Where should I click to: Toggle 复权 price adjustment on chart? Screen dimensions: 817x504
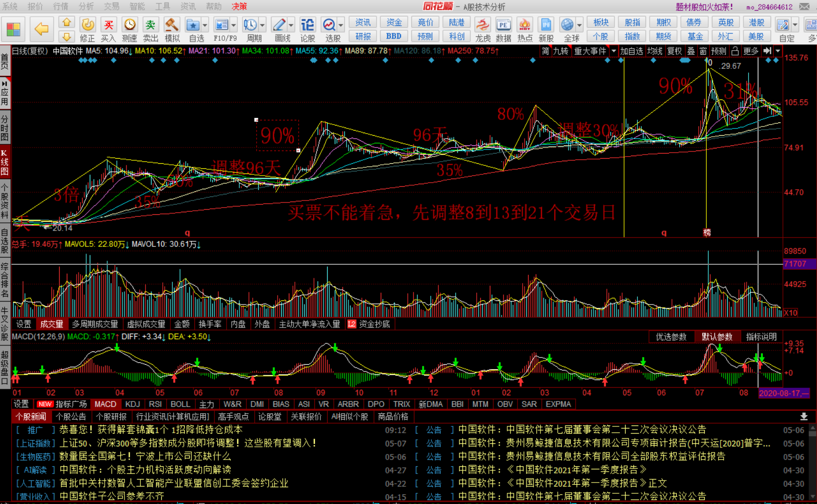click(x=675, y=51)
